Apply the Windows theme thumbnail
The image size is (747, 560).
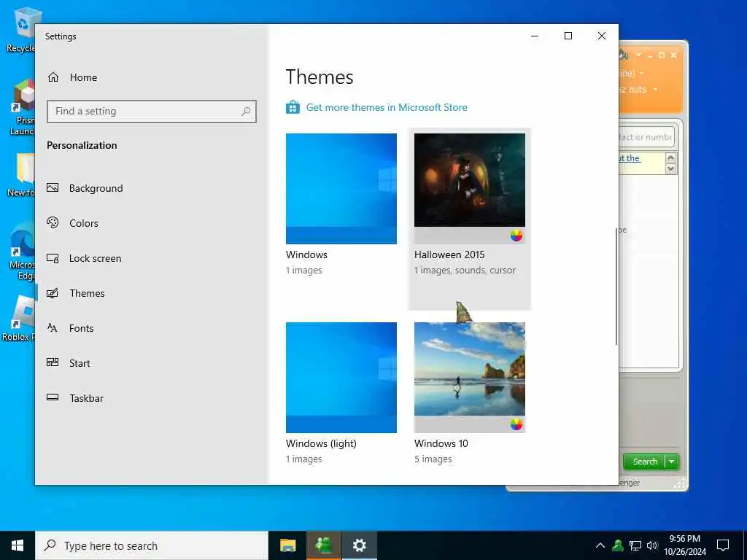tap(341, 189)
